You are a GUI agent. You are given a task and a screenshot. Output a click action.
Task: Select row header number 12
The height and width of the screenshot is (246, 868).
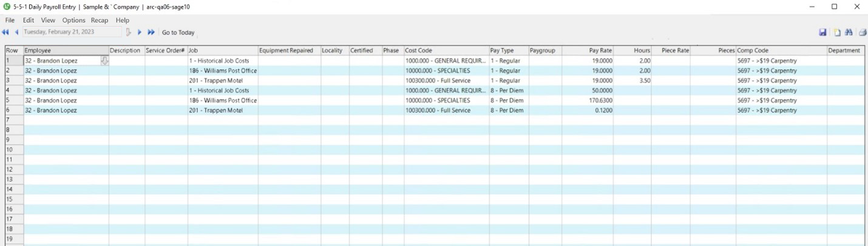[14, 169]
